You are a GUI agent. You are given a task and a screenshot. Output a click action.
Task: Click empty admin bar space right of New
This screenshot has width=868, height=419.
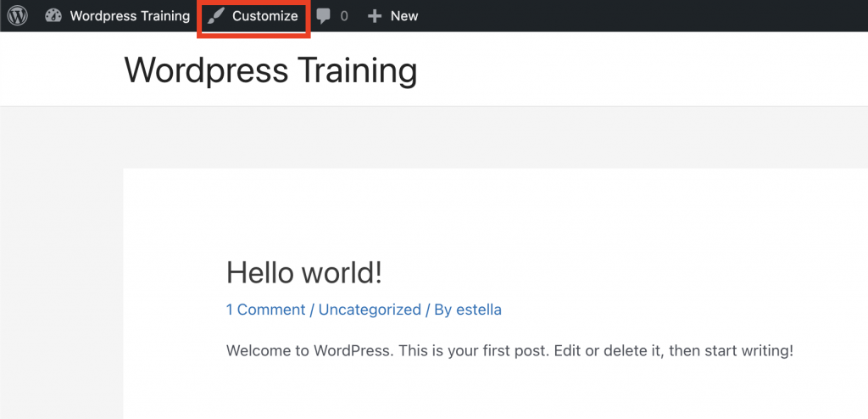(x=637, y=16)
